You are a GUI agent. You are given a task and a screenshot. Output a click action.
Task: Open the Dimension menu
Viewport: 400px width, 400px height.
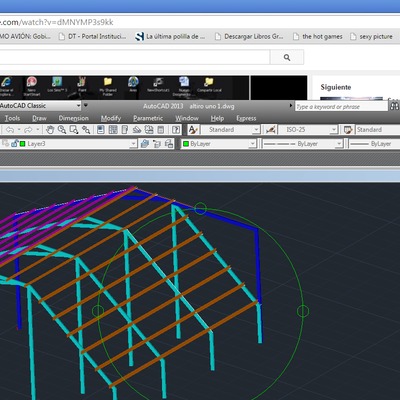click(74, 118)
